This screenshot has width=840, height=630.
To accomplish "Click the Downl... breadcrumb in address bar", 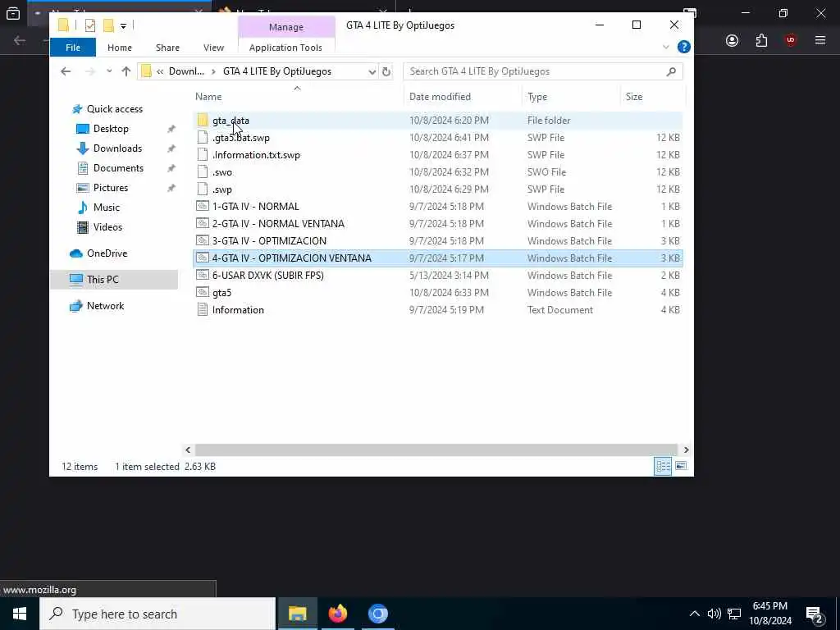I will tap(186, 71).
